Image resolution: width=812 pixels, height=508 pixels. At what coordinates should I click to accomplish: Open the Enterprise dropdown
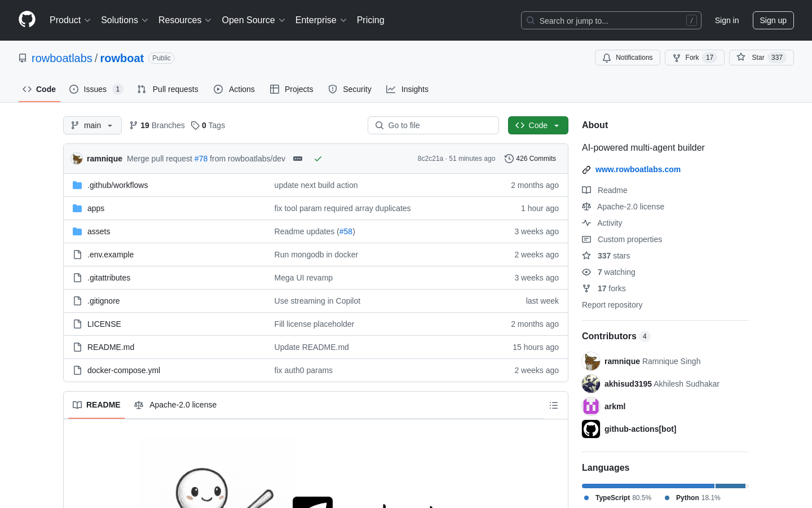321,20
